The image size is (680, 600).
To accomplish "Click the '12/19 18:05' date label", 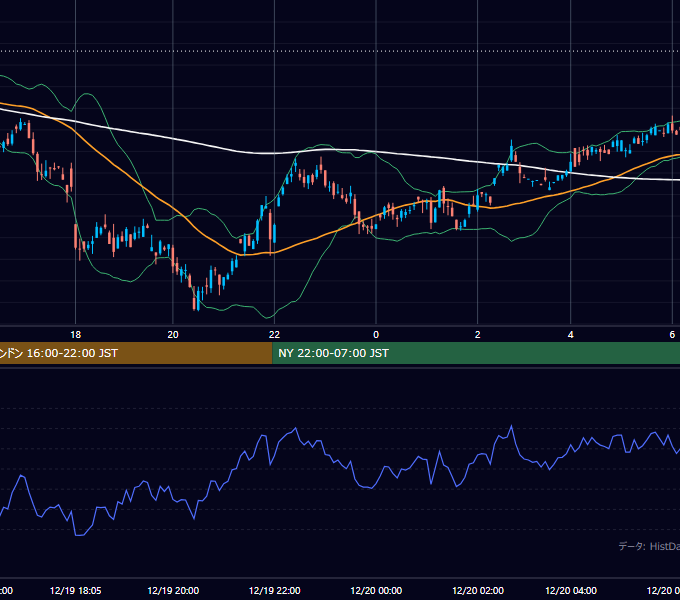I will pyautogui.click(x=75, y=590).
